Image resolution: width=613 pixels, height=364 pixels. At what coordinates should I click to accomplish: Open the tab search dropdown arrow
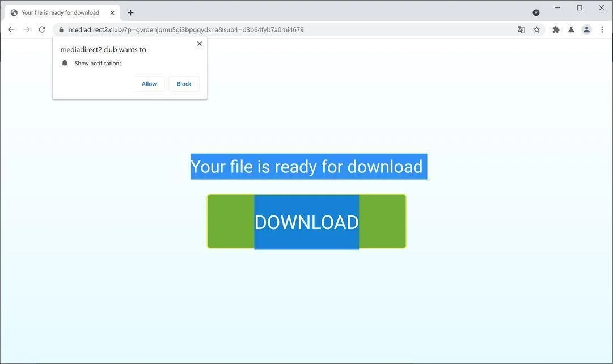pyautogui.click(x=536, y=13)
